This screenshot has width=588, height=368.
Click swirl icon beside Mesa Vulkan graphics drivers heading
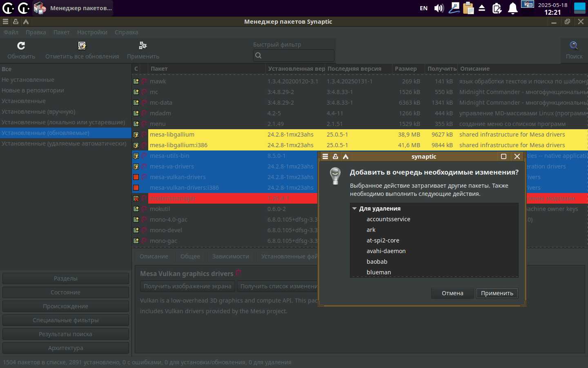coord(238,273)
